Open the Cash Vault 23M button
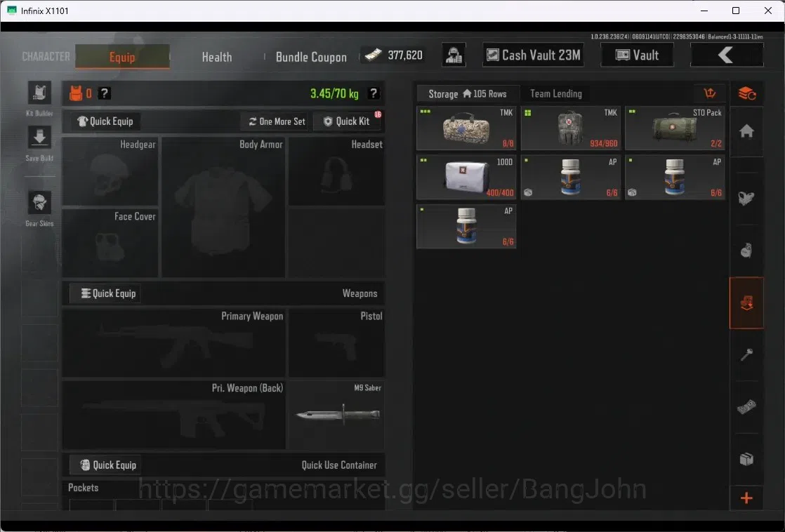Image resolution: width=785 pixels, height=532 pixels. coord(534,55)
